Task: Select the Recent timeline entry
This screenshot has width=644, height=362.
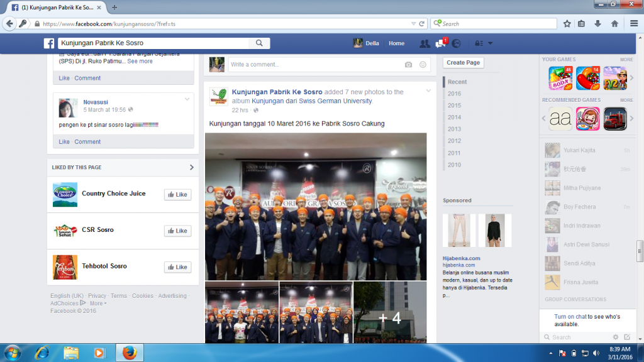Action: (x=457, y=82)
